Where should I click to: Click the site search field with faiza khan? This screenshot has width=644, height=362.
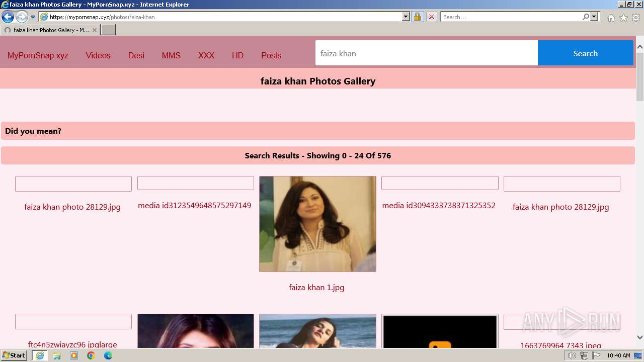pos(427,53)
